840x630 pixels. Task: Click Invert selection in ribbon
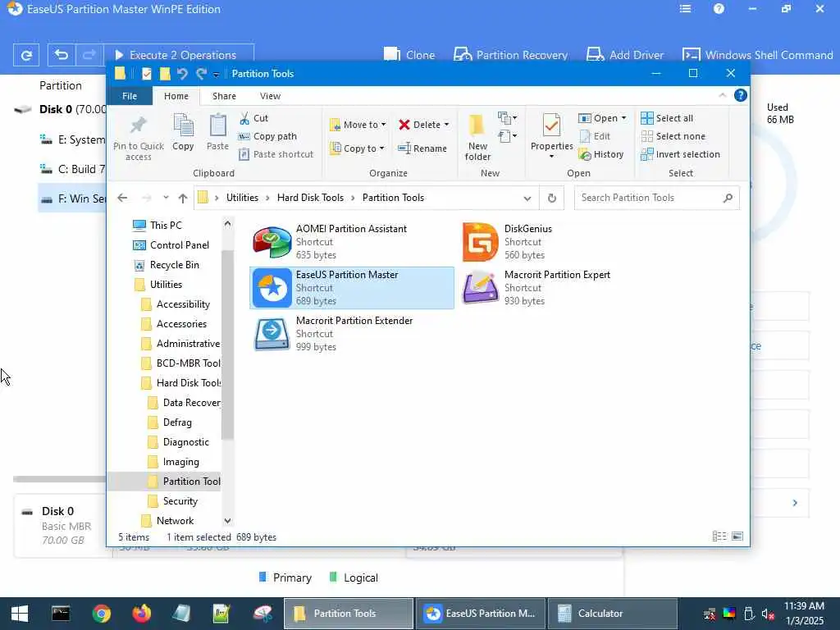pyautogui.click(x=680, y=154)
